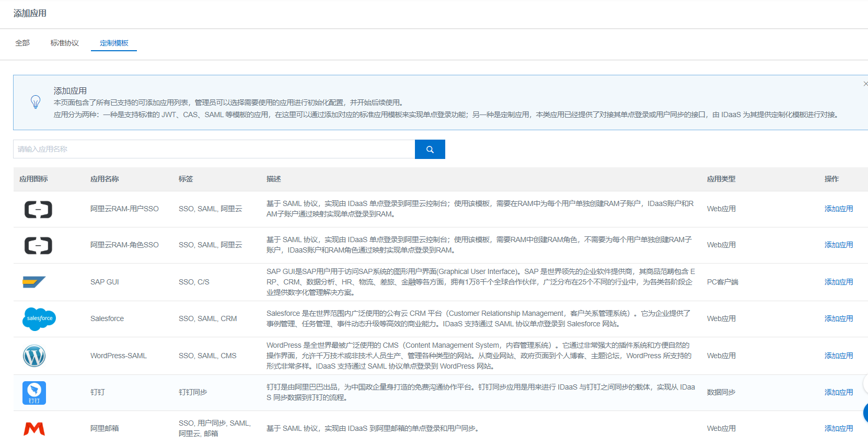
Task: Click the 应用图标 column header
Action: click(x=33, y=179)
